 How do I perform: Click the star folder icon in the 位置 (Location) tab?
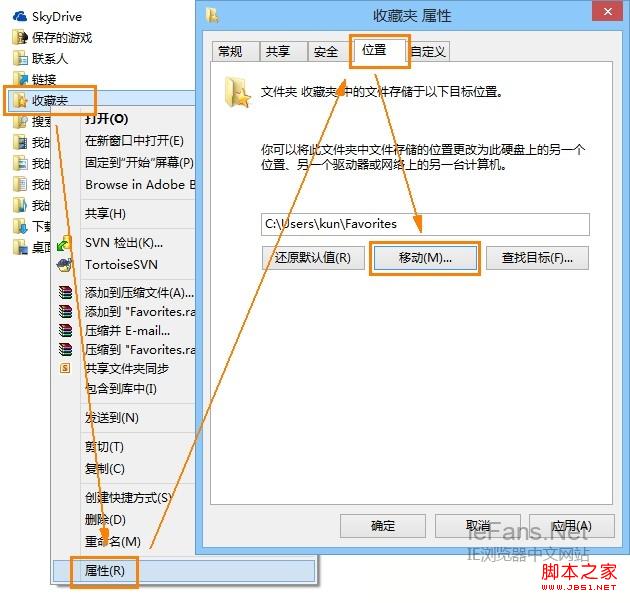237,93
